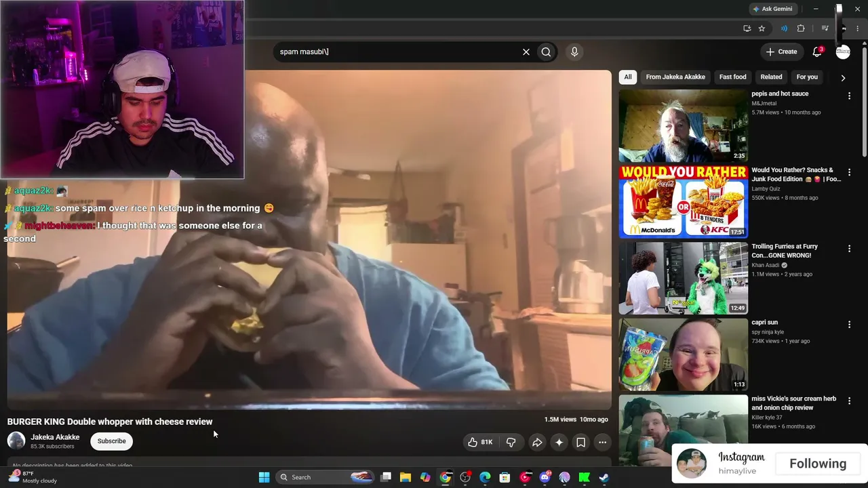Open the Chrome extensions puzzle icon
Viewport: 868px width, 488px height.
point(801,28)
